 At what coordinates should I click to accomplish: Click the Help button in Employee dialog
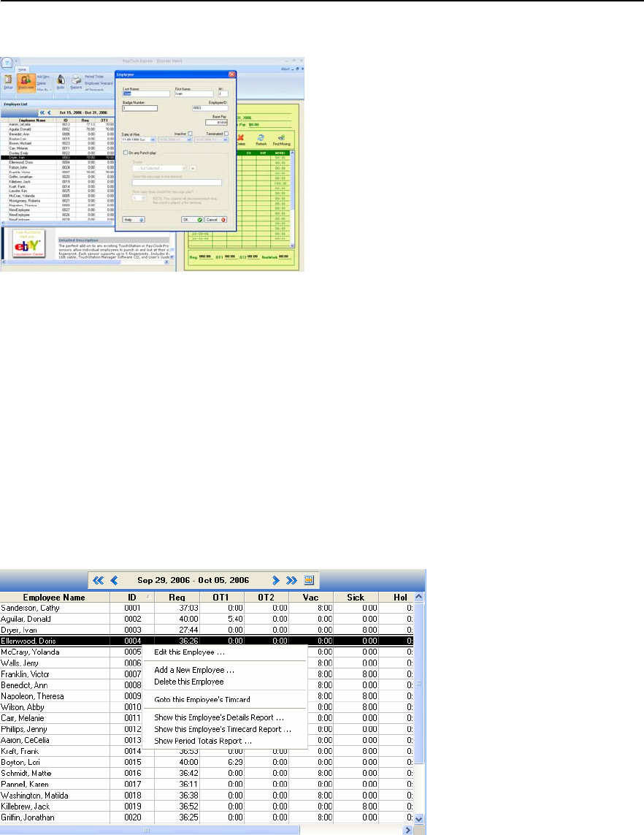(134, 219)
